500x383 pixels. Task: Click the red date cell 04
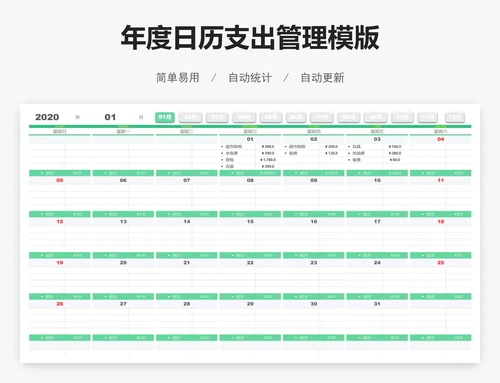click(x=441, y=139)
